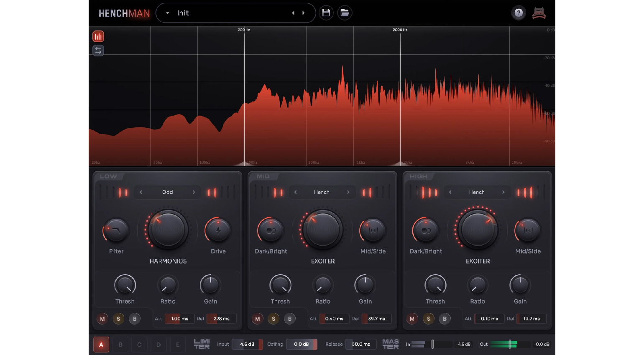This screenshot has height=355, width=644.
Task: Click the help question mark icon
Action: tap(519, 13)
